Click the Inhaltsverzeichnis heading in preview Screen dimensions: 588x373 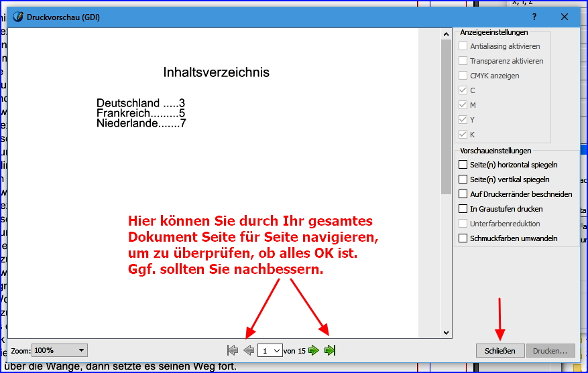(x=216, y=72)
